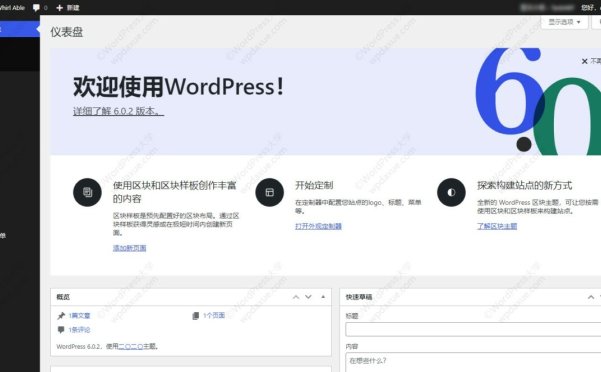Screen dimensions: 601x372
Task: Collapse the 概览 widget panel
Action: 323,297
